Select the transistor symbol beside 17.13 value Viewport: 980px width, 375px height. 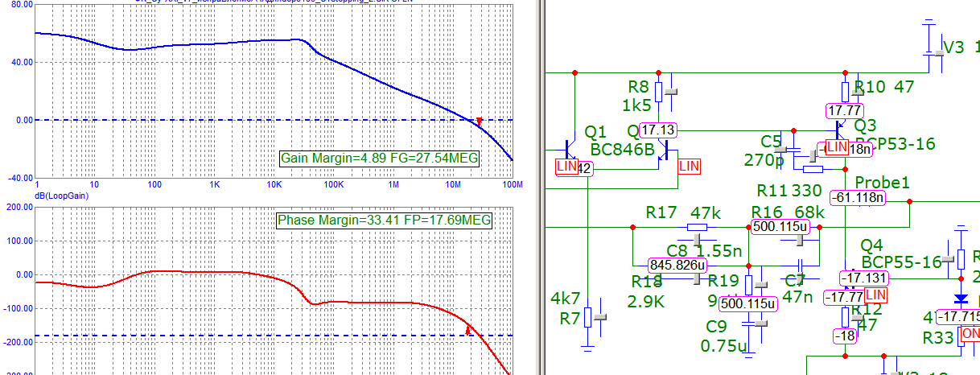[664, 150]
